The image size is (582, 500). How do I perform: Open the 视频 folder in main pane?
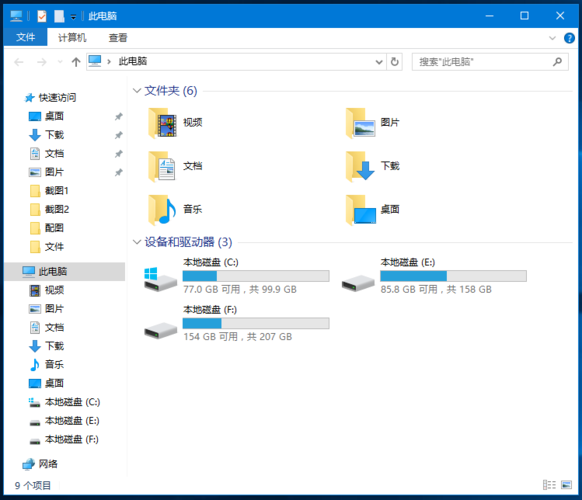(x=175, y=123)
